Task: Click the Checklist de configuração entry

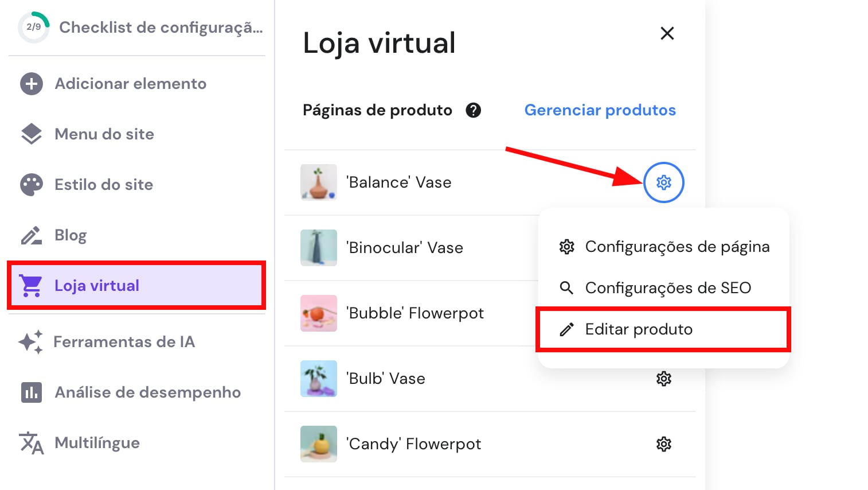Action: [x=161, y=28]
